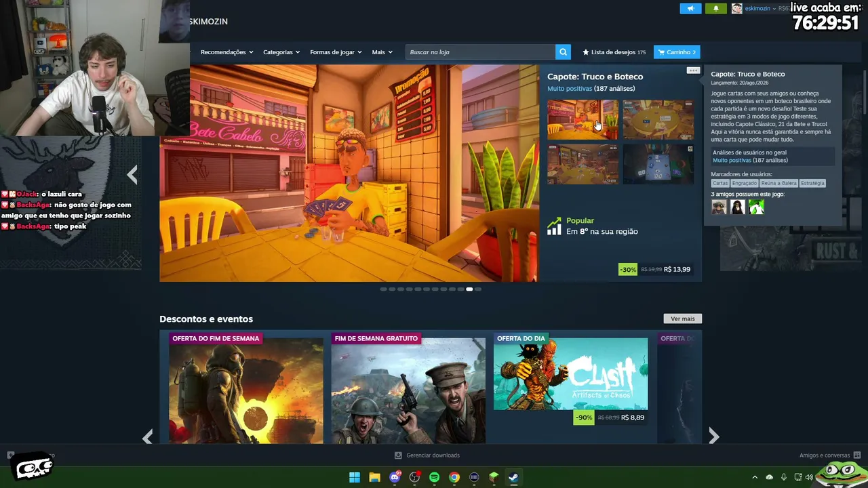
Task: Open the announcements megaphone button
Action: click(690, 9)
